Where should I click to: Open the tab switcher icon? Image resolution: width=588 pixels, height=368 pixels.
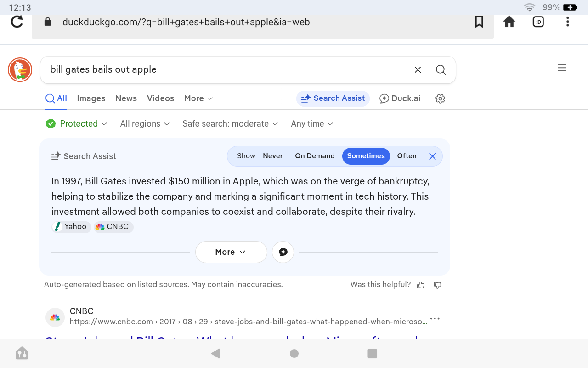pyautogui.click(x=538, y=22)
